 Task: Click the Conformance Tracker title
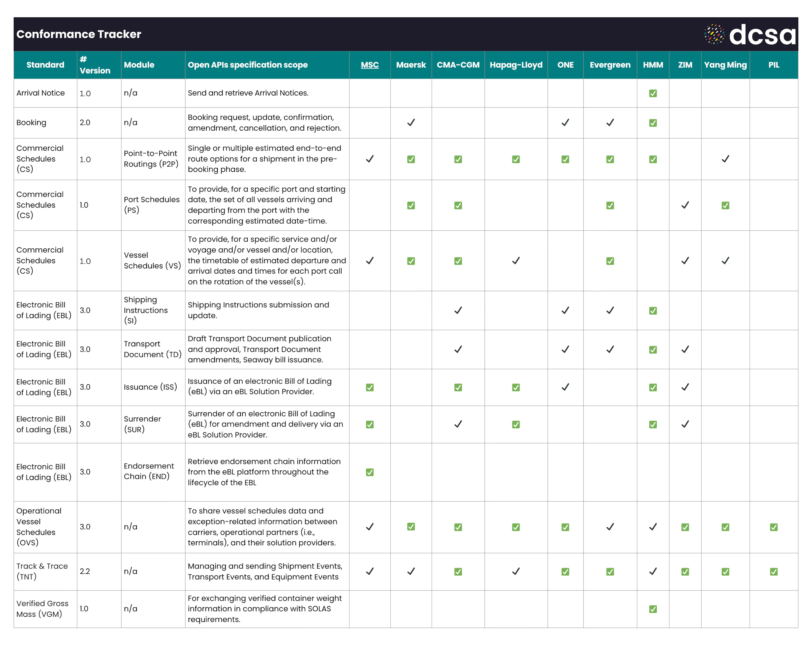79,34
